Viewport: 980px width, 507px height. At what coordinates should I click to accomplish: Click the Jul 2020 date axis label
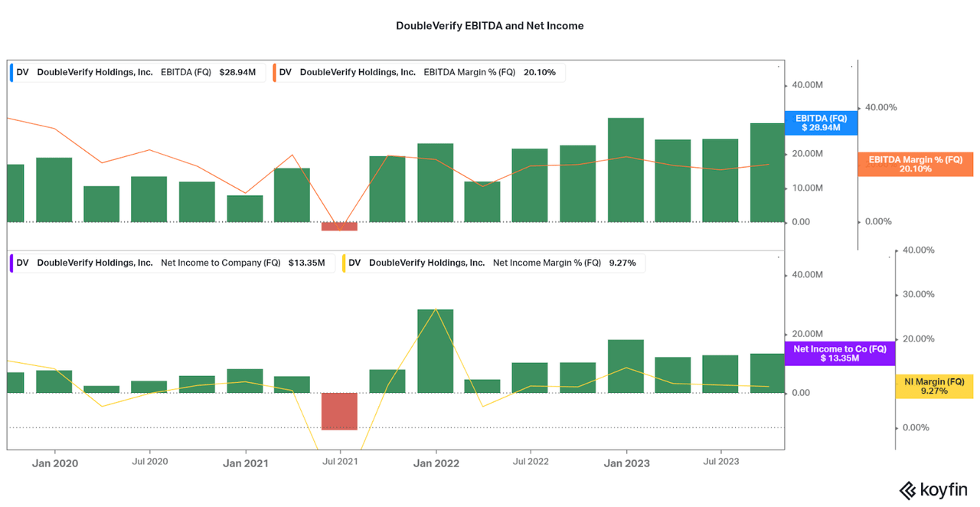pyautogui.click(x=150, y=462)
